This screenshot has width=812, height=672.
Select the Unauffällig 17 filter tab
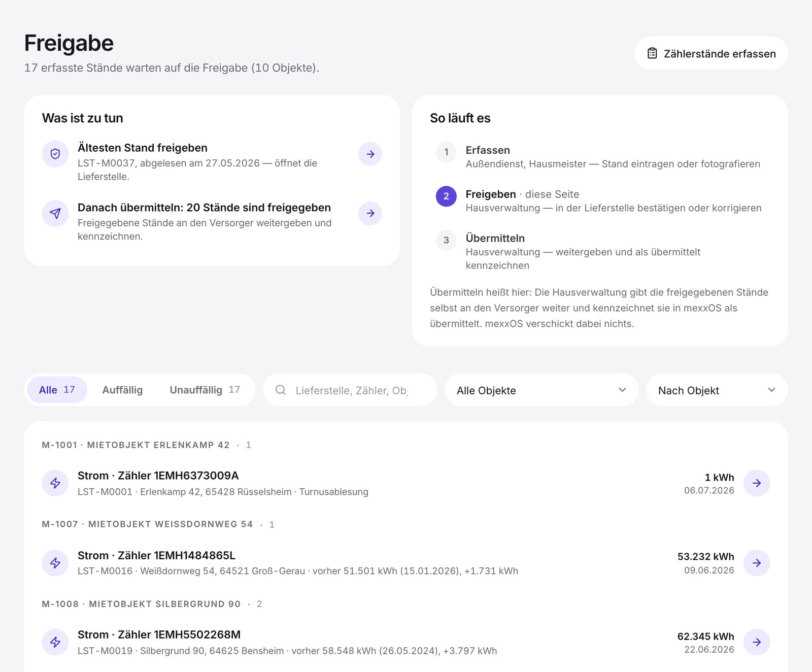(205, 390)
